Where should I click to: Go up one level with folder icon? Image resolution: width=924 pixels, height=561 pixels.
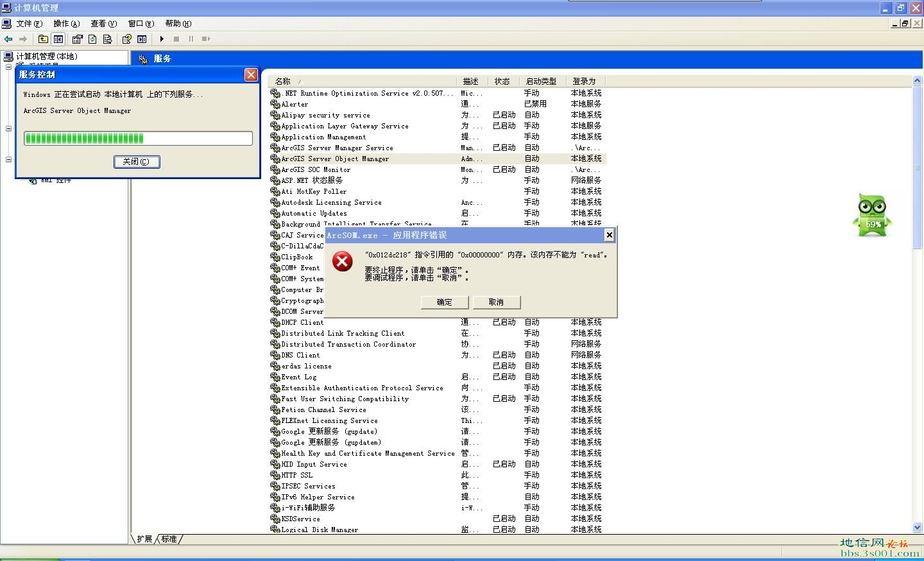43,39
